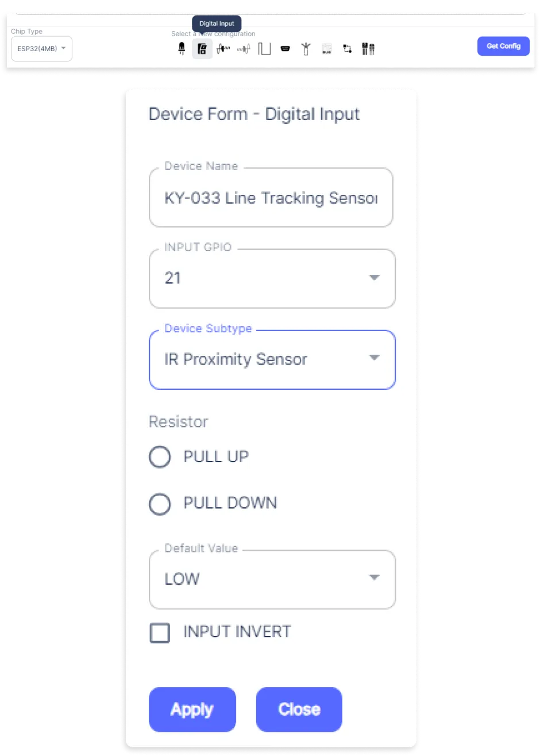Viewport: 540px width, 756px height.
Task: Select the serial port connector icon
Action: pos(285,49)
